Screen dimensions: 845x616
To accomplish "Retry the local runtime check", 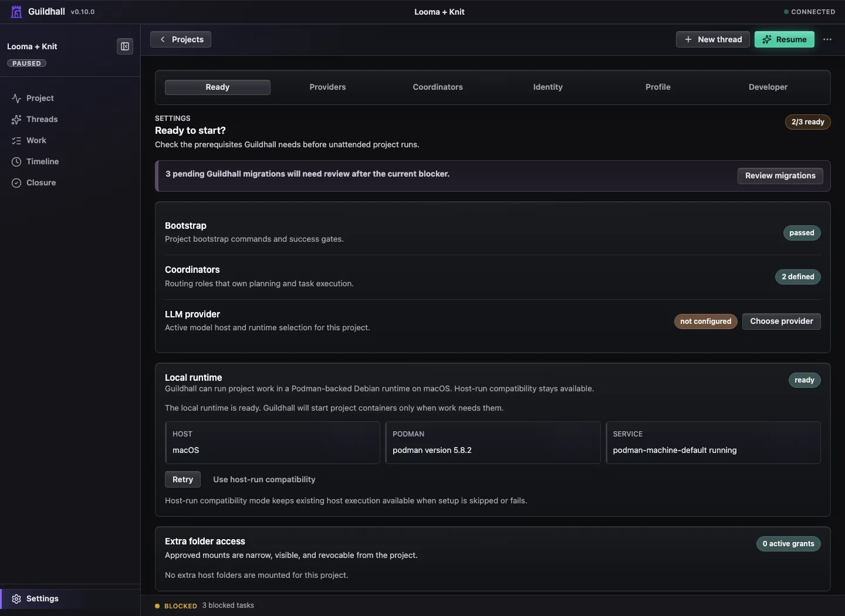I will pyautogui.click(x=182, y=479).
